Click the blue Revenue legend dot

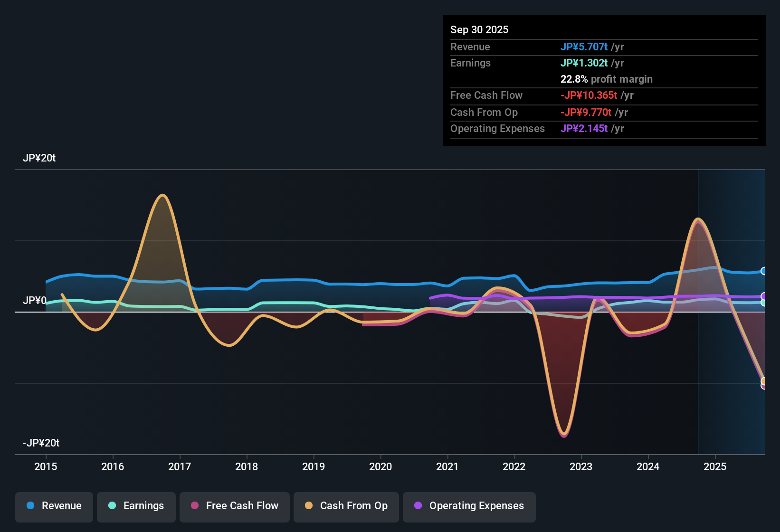(30, 506)
